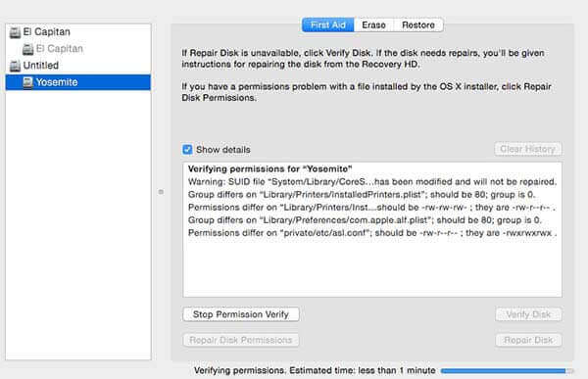Image resolution: width=588 pixels, height=379 pixels.
Task: Click the SUID file warning log line
Action: [x=372, y=182]
